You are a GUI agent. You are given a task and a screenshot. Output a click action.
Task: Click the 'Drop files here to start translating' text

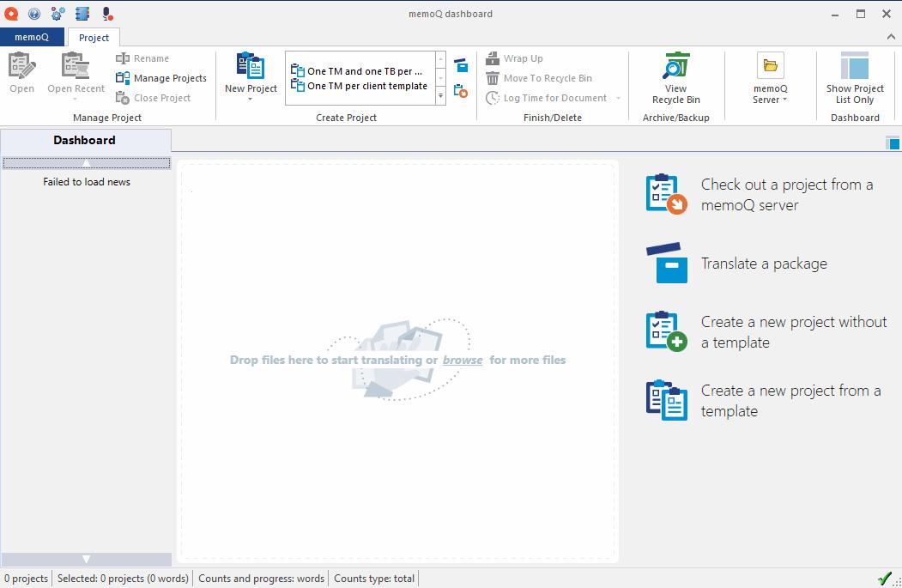coord(325,361)
